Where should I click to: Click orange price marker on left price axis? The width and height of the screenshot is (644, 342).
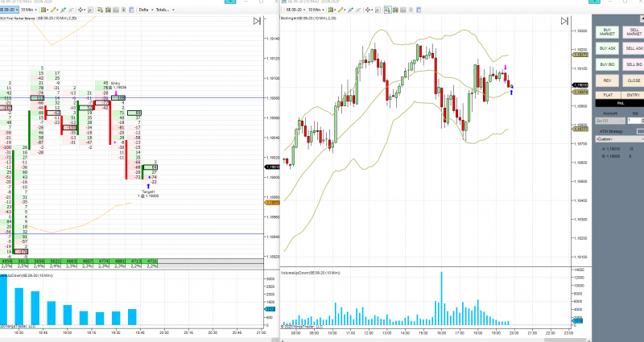point(273,203)
